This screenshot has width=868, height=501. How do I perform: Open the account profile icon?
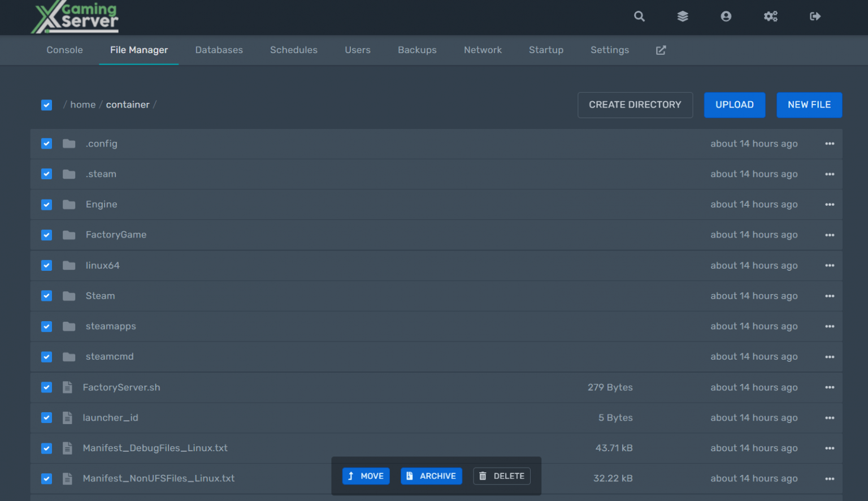[x=726, y=16]
